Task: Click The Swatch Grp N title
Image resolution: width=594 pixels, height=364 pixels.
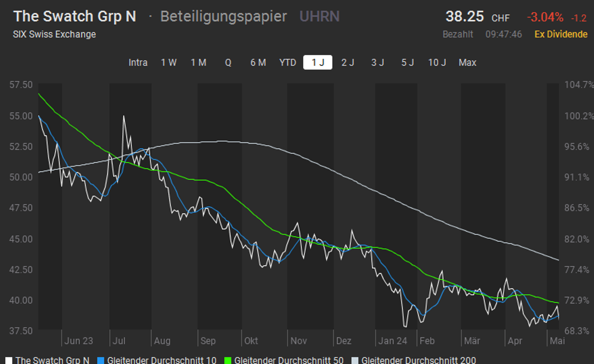Action: click(x=75, y=16)
